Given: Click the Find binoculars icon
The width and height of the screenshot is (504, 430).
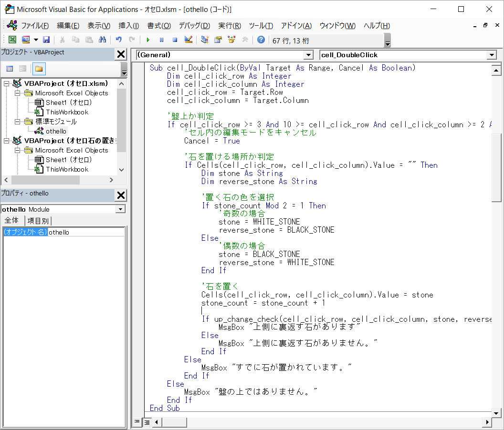Looking at the screenshot, I should click(102, 40).
